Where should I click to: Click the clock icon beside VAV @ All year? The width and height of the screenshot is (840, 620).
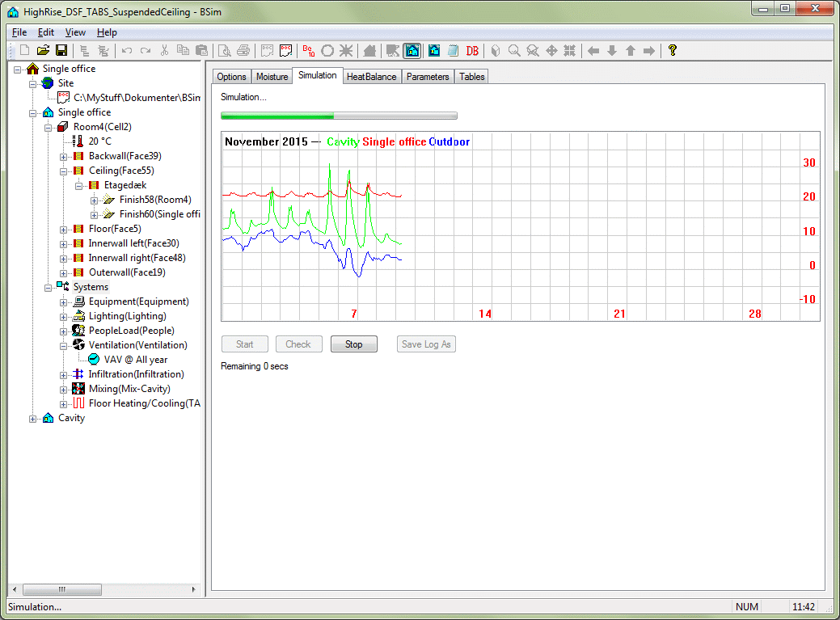point(94,359)
